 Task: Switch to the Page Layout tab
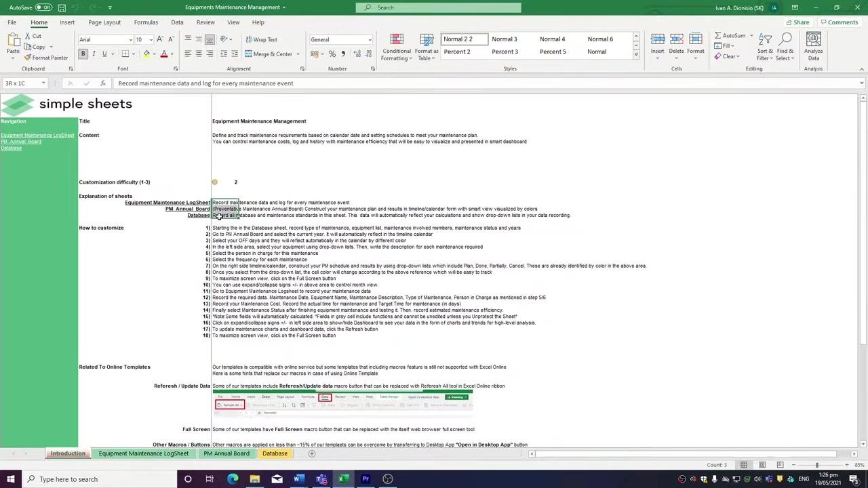(x=104, y=22)
